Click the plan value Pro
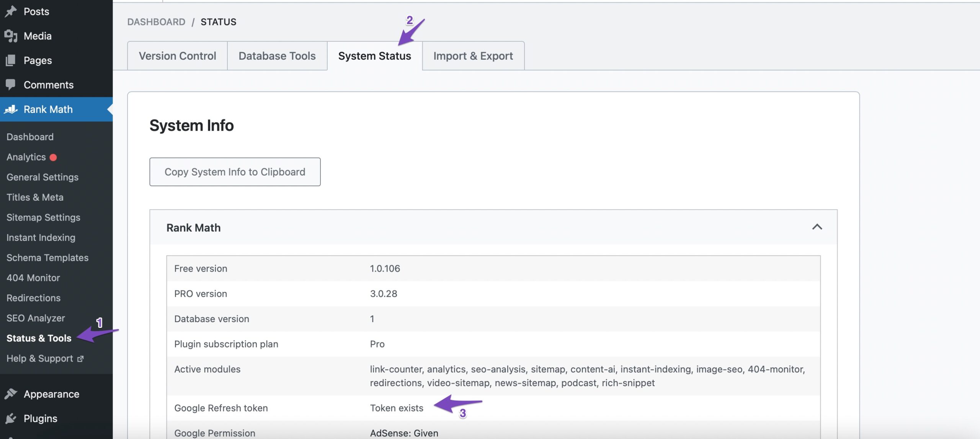The width and height of the screenshot is (980, 439). tap(377, 344)
